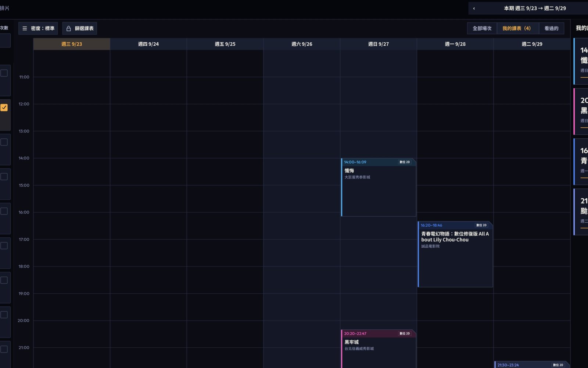Click the 數位 2D badge on 懺悔 card
Image resolution: width=588 pixels, height=368 pixels.
click(405, 162)
